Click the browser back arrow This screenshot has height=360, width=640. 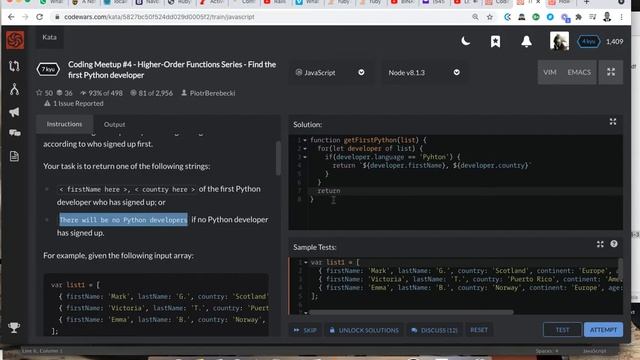point(11,17)
